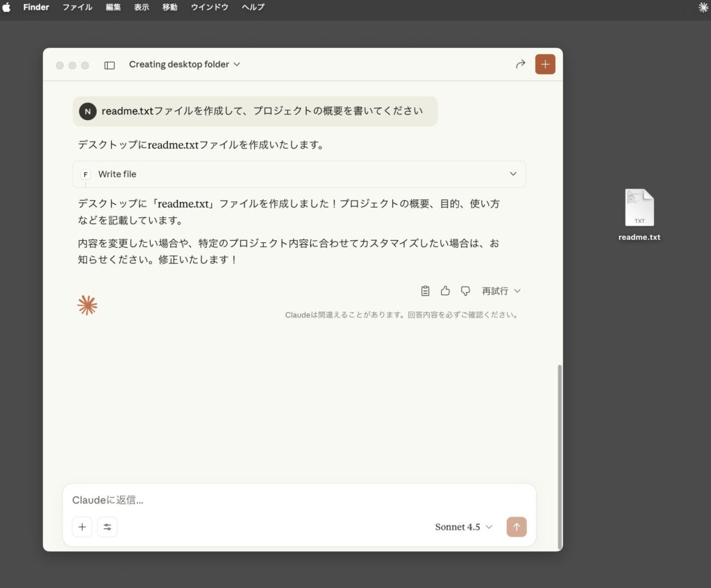Image resolution: width=711 pixels, height=588 pixels.
Task: Click the Claude menu bar status icon
Action: pyautogui.click(x=703, y=8)
